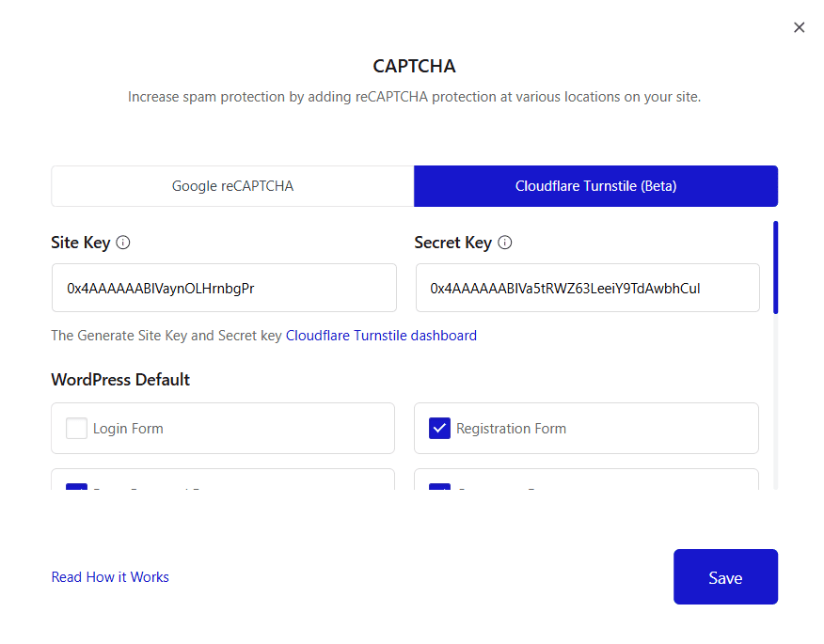This screenshot has width=824, height=644.
Task: Click inside the Site Key input field
Action: (x=224, y=287)
